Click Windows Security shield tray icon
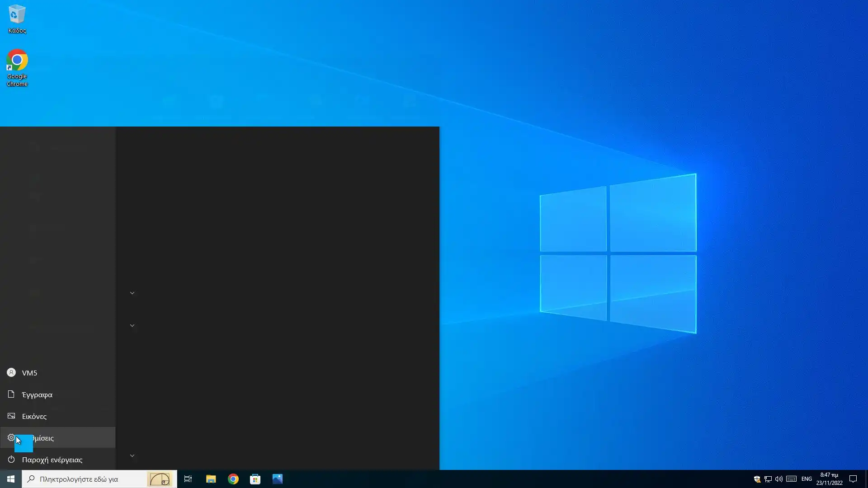 757,479
